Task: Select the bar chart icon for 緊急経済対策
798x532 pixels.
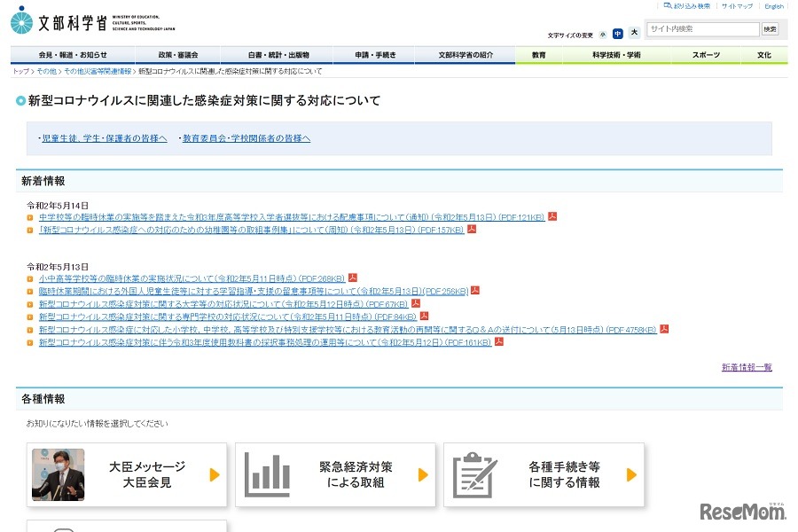Action: click(x=268, y=474)
